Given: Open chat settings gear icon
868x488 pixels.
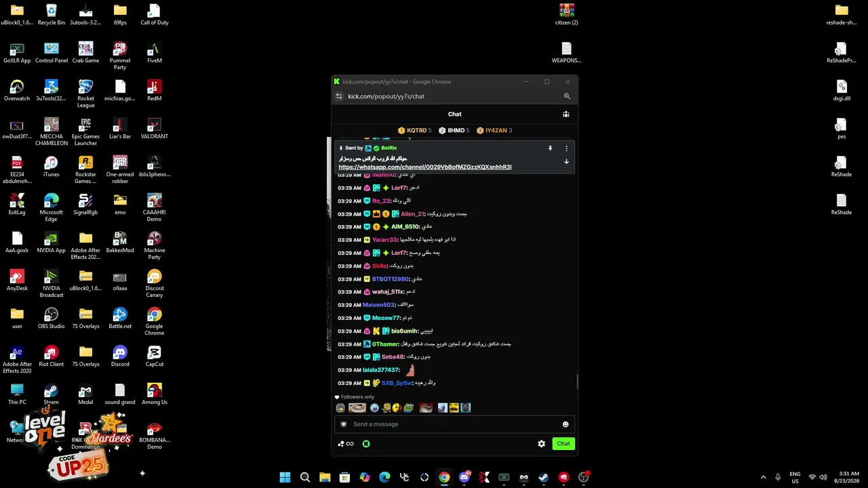Looking at the screenshot, I should coord(541,444).
